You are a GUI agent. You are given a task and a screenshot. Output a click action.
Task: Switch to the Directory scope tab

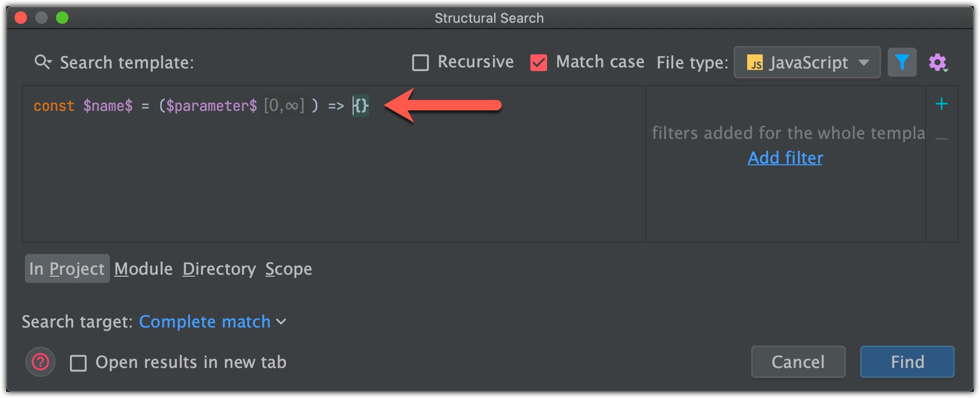click(219, 269)
